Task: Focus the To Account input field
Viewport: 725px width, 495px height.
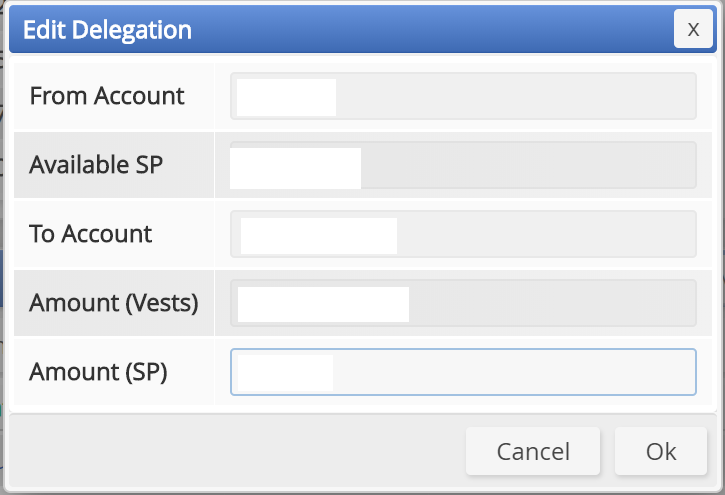Action: [463, 234]
